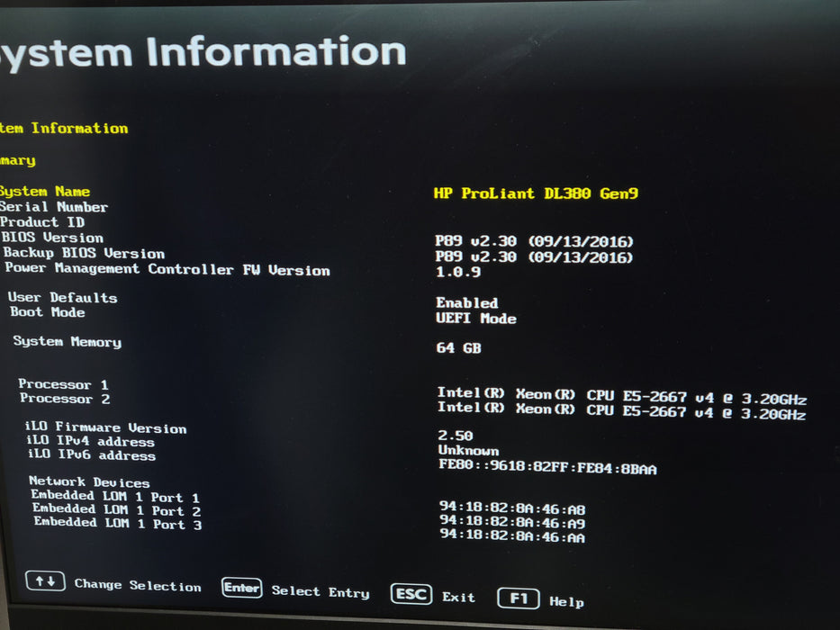
Task: Click the 'Exit' label beside ESC
Action: 458,597
